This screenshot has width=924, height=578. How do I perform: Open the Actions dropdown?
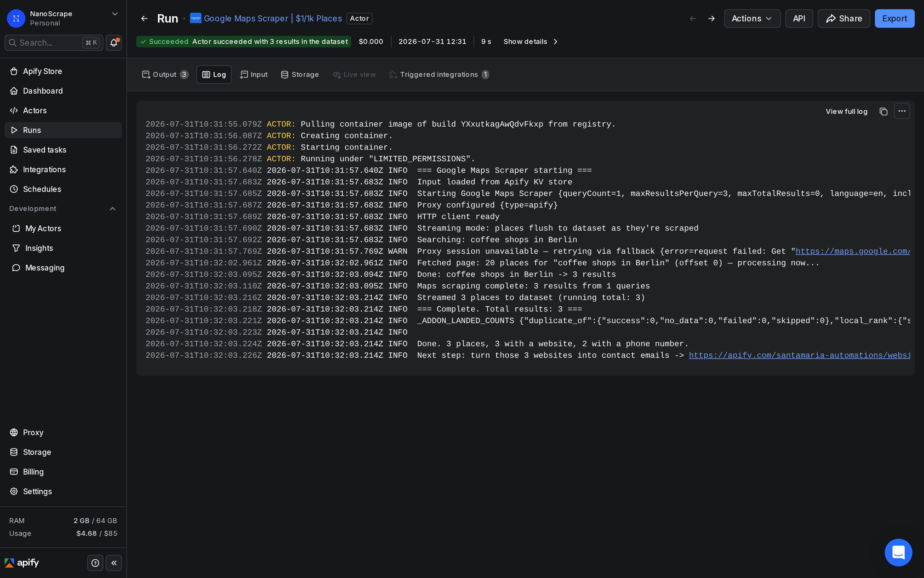click(752, 18)
